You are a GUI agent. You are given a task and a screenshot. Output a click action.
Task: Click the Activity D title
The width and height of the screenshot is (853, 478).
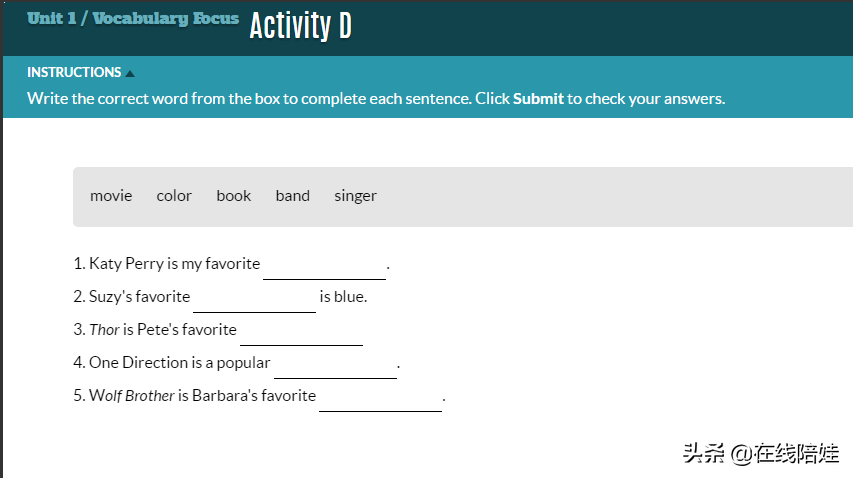coord(300,26)
